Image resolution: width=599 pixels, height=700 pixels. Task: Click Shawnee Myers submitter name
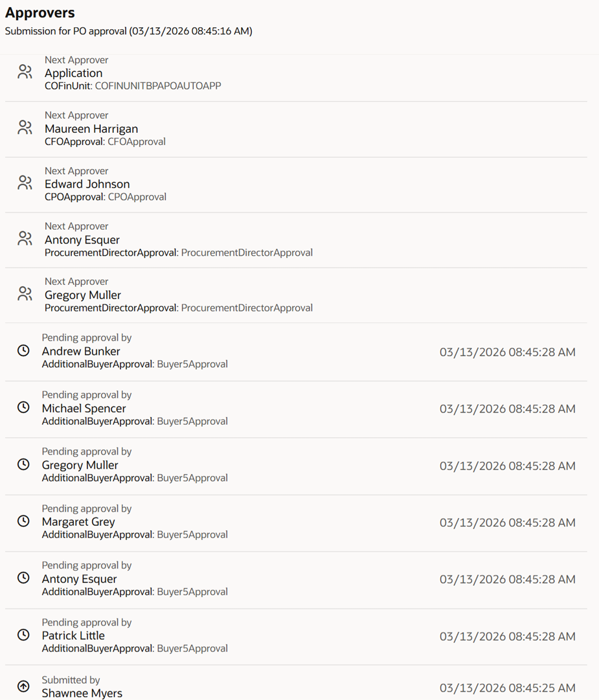pos(82,693)
